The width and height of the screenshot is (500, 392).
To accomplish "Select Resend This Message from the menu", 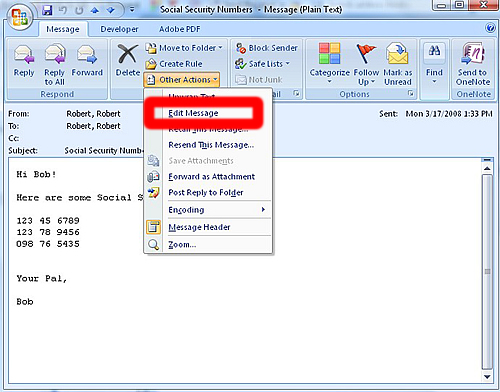I will pyautogui.click(x=211, y=145).
